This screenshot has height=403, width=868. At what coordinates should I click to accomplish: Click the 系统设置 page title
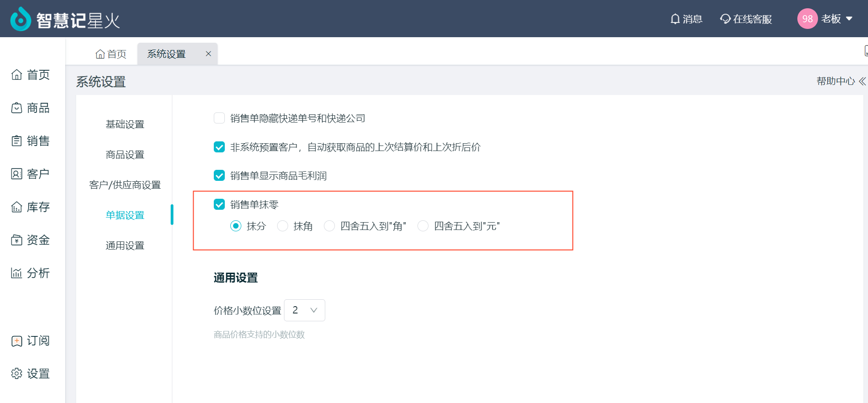[101, 82]
